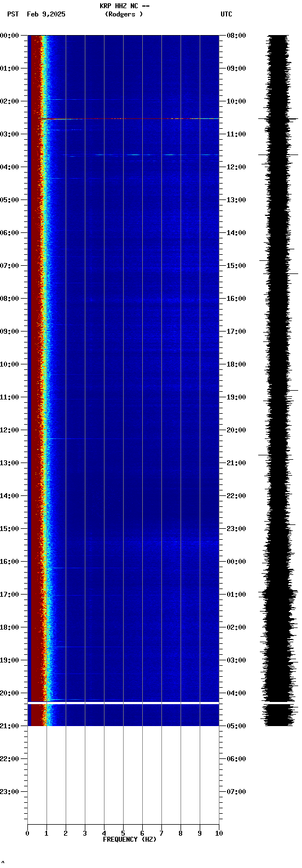Click the PST axis label '04:00'
The image size is (302, 868).
tap(9, 167)
